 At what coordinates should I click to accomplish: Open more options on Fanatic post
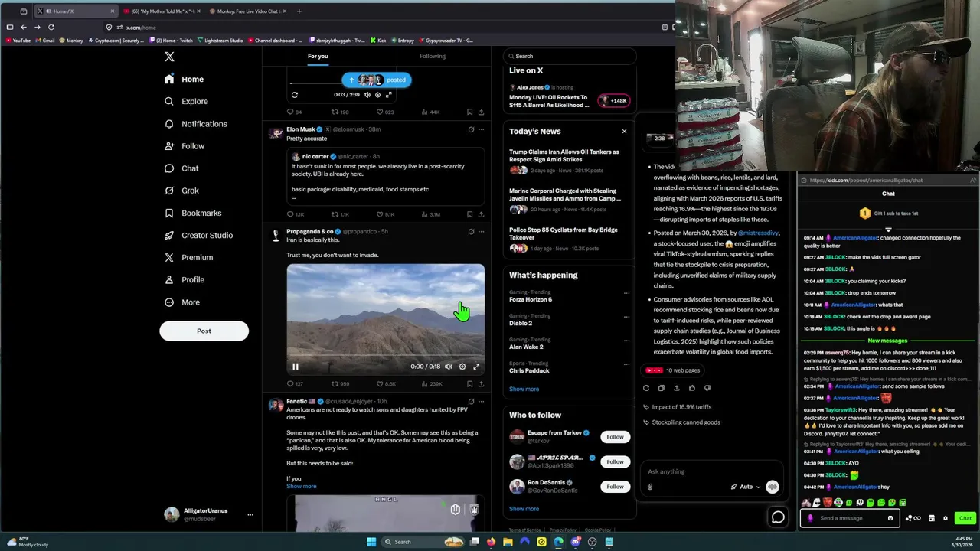pyautogui.click(x=481, y=401)
